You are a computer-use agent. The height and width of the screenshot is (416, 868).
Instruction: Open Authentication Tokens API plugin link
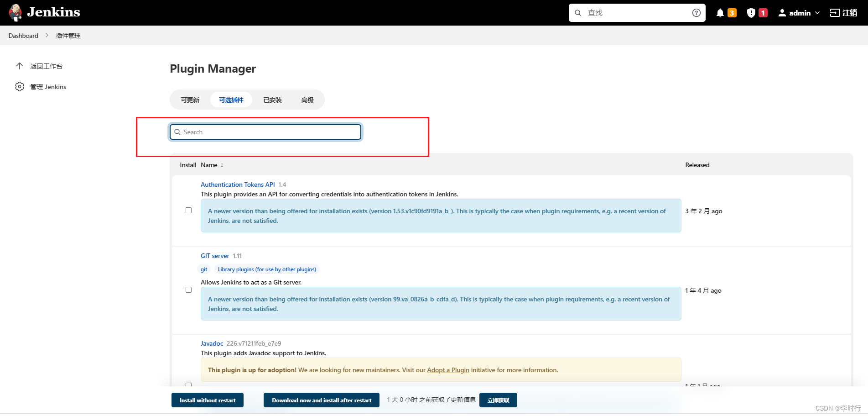(238, 184)
